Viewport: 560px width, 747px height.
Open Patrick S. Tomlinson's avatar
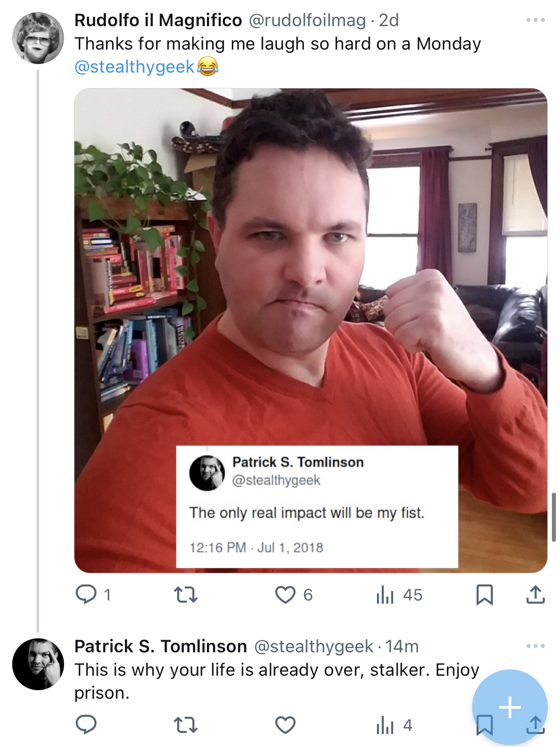pos(38,664)
